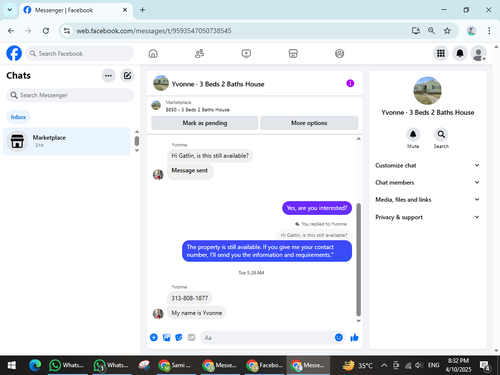The width and height of the screenshot is (500, 375).
Task: Click the chat list scrollbar
Action: tap(137, 141)
